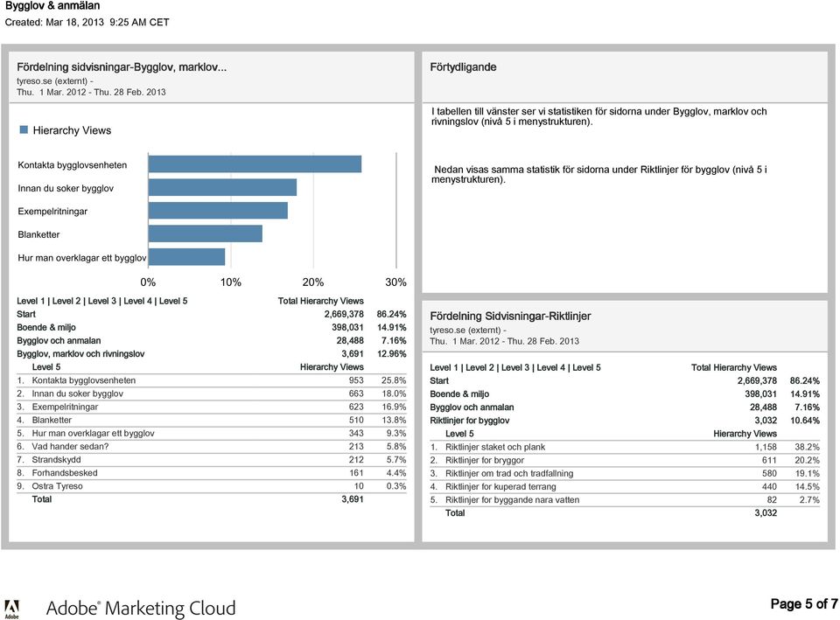Click the 'Riktlinjer staket och plank' row
The height and width of the screenshot is (620, 840).
625,447
